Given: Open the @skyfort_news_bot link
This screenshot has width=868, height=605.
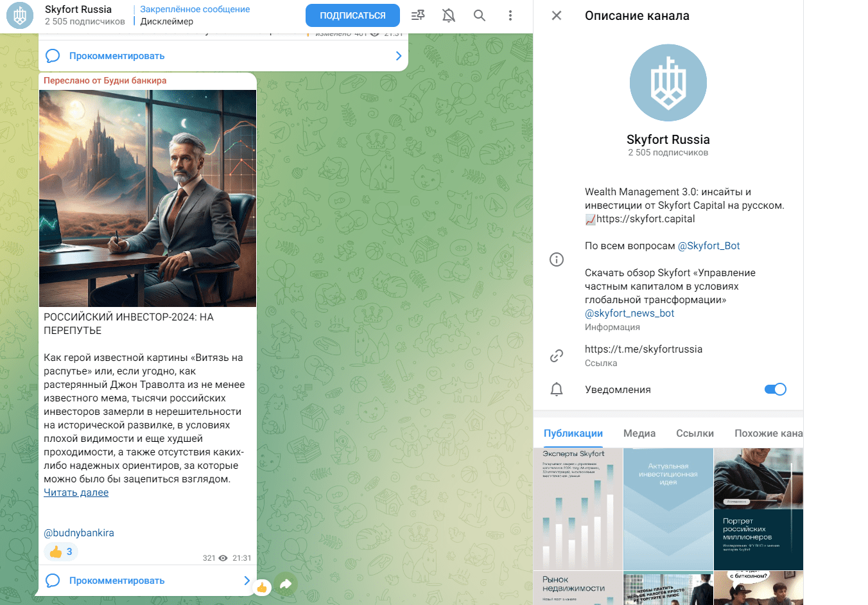Looking at the screenshot, I should tap(630, 313).
